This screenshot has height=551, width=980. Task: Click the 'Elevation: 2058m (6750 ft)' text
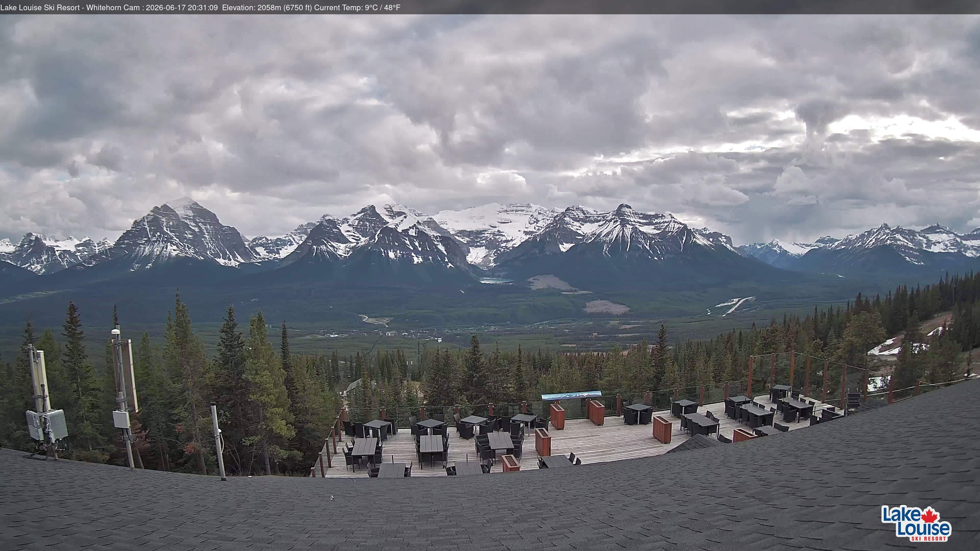pos(267,8)
